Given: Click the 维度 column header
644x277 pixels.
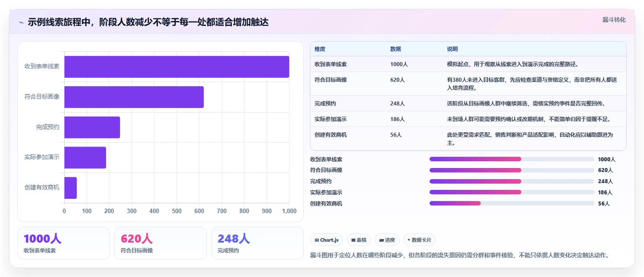Looking at the screenshot, I should (x=320, y=49).
